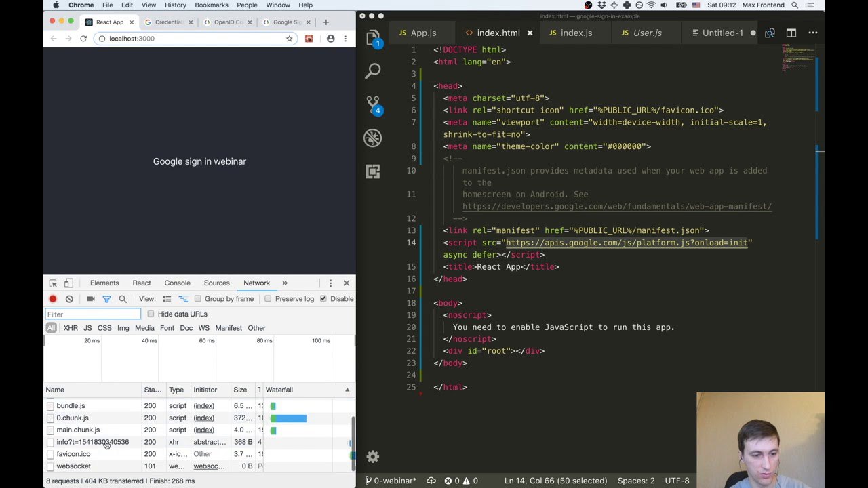Screen dimensions: 868x488
Task: Click the DevTools inspect element icon
Action: click(x=53, y=283)
